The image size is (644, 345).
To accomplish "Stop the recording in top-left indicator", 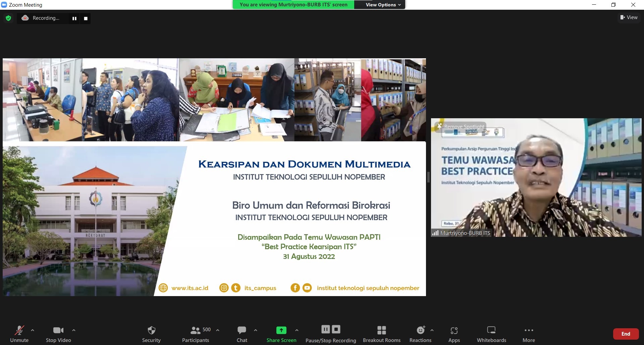I will point(86,18).
